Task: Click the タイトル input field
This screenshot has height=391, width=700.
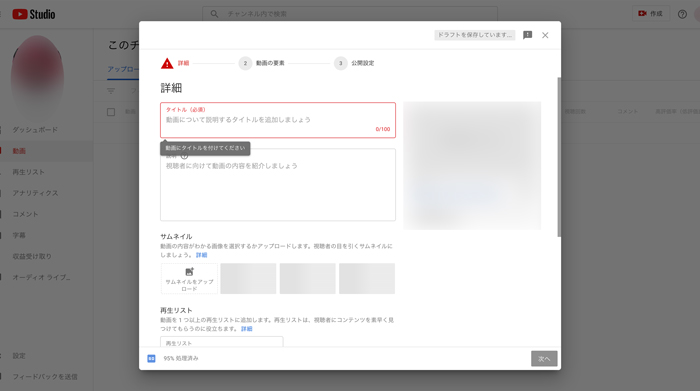Action: click(278, 120)
